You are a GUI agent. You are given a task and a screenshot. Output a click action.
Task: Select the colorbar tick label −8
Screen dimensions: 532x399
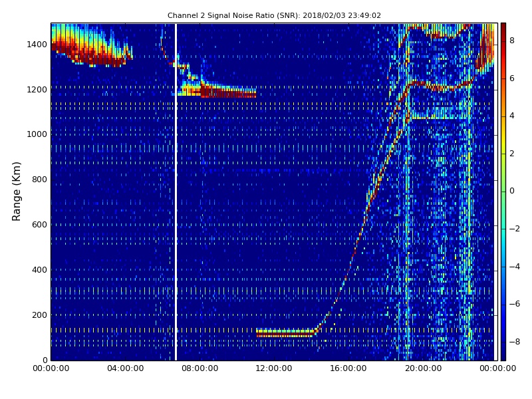(514, 342)
